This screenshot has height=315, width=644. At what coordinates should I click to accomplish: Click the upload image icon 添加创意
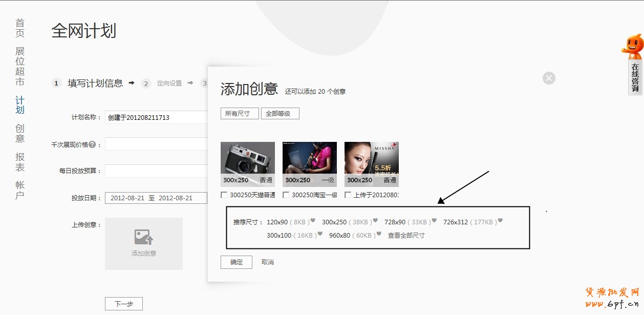(144, 237)
